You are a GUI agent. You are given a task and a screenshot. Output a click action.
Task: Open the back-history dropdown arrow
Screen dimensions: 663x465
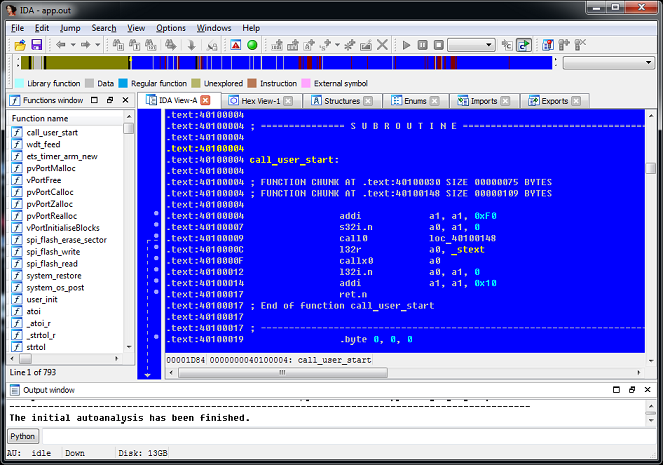pyautogui.click(x=73, y=45)
